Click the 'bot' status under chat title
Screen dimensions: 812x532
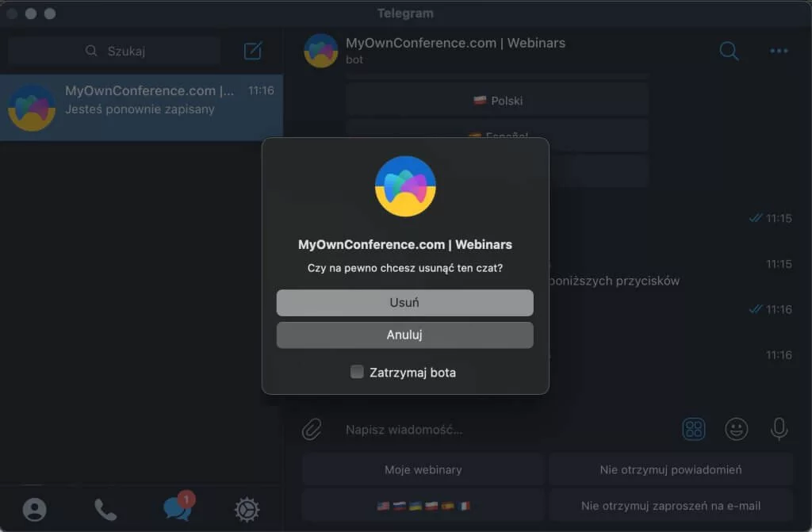[354, 59]
